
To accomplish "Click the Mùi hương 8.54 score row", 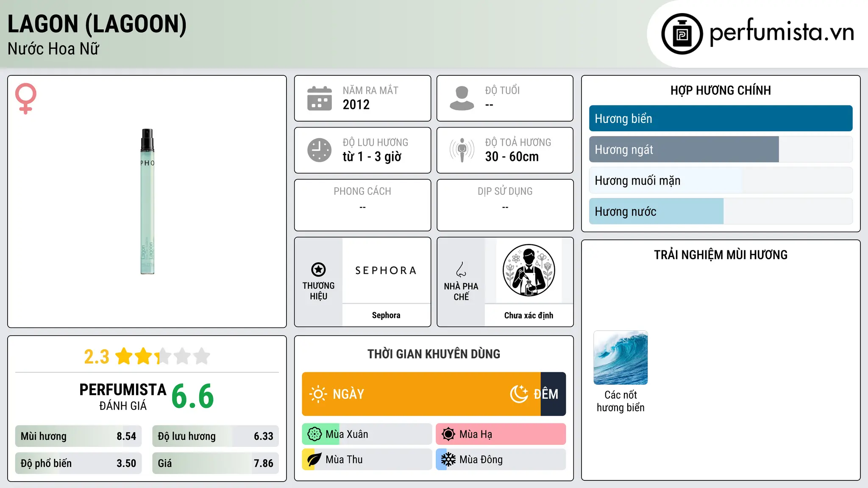I will [78, 436].
